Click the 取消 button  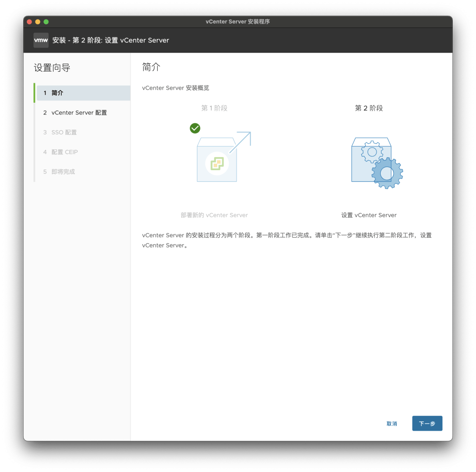click(x=391, y=423)
